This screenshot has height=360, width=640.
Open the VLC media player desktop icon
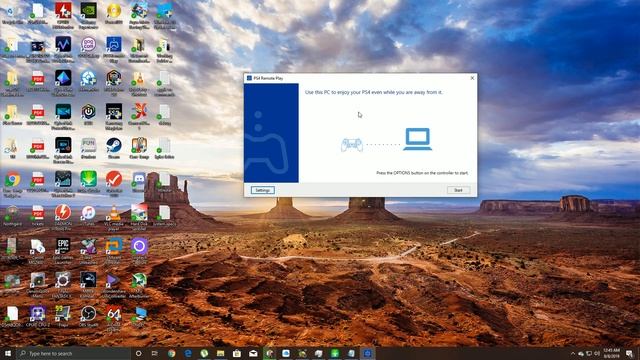tap(113, 217)
